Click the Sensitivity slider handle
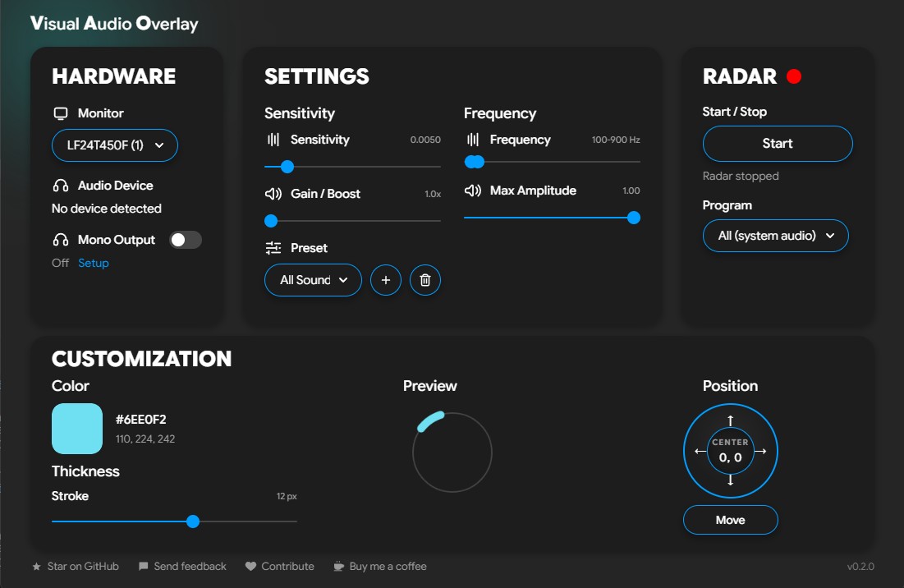The width and height of the screenshot is (904, 588). coord(287,167)
